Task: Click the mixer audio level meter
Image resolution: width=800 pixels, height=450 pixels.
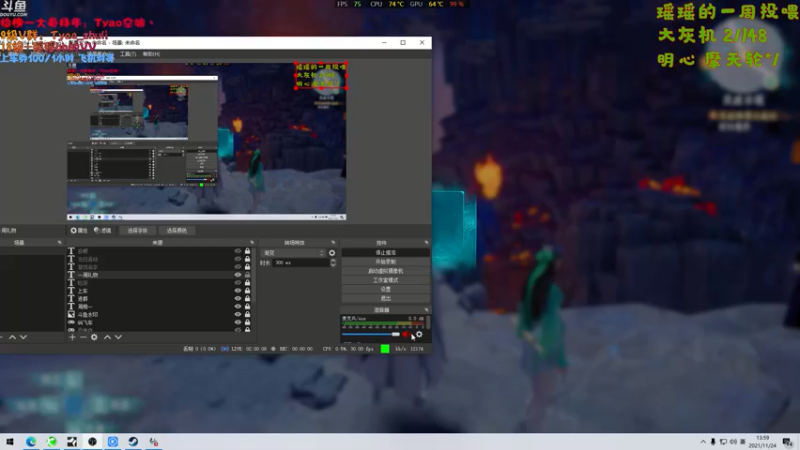Action: click(x=383, y=324)
